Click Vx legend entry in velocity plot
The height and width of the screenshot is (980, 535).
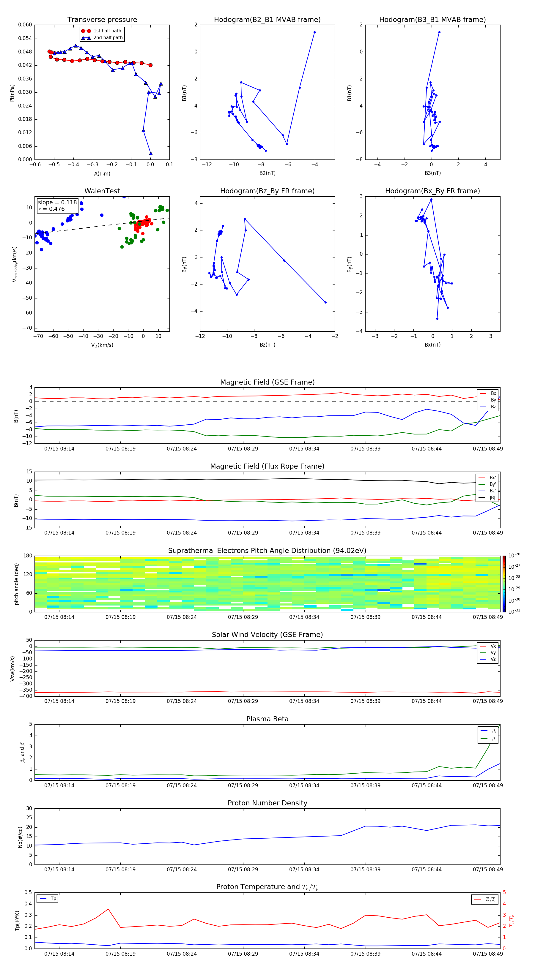pos(488,646)
